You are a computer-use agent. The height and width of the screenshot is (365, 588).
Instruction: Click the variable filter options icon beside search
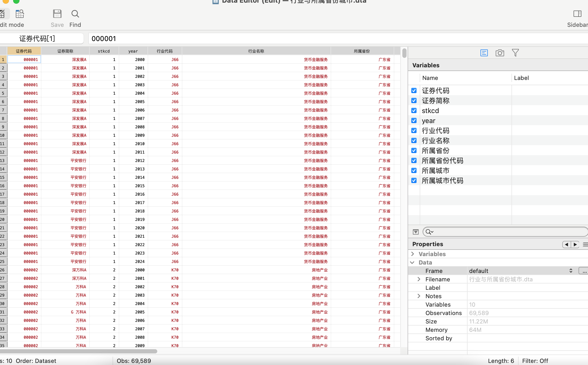click(415, 232)
